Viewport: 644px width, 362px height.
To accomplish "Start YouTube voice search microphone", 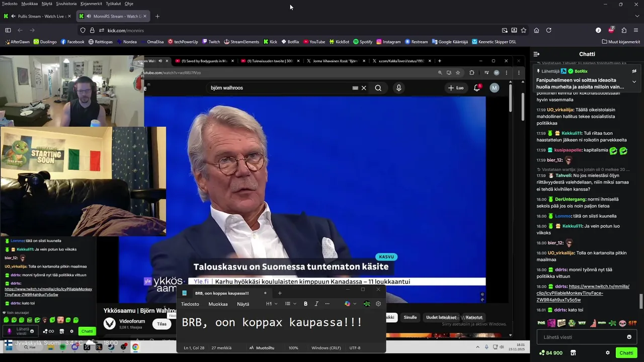I will tap(398, 88).
